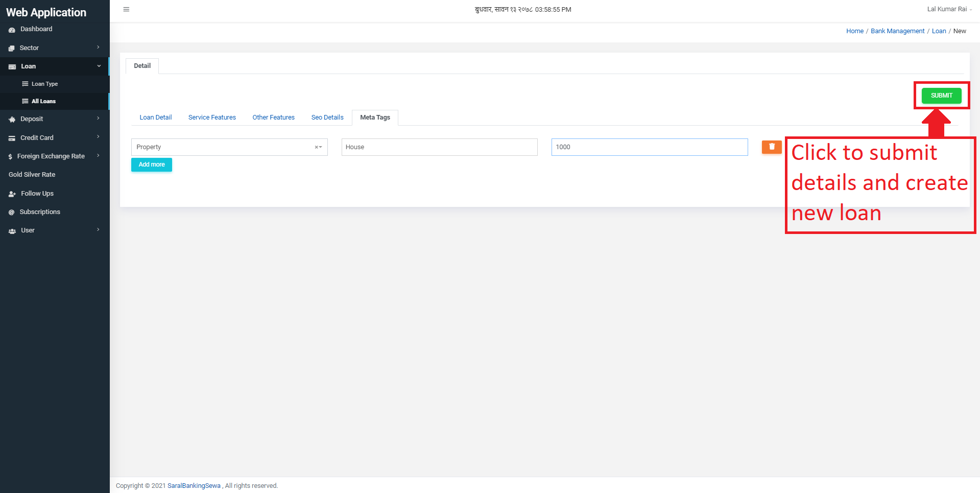980x493 pixels.
Task: Switch to the Service Features tab
Action: point(212,118)
